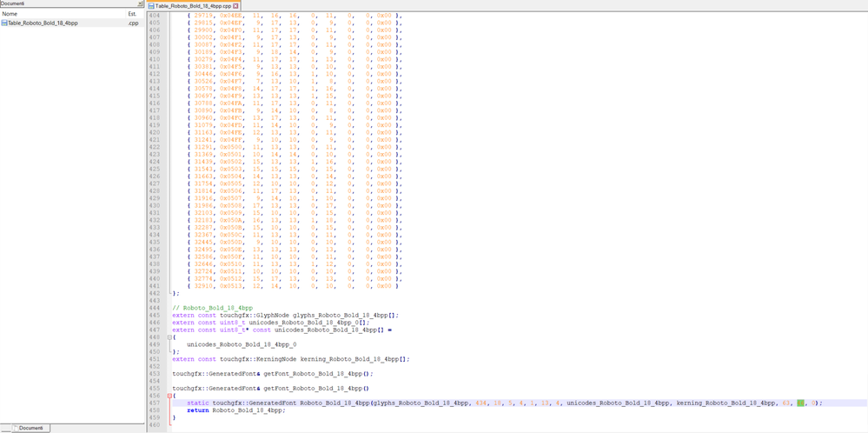868x433 pixels.
Task: Collapse the fold marker at line 448
Action: 169,337
